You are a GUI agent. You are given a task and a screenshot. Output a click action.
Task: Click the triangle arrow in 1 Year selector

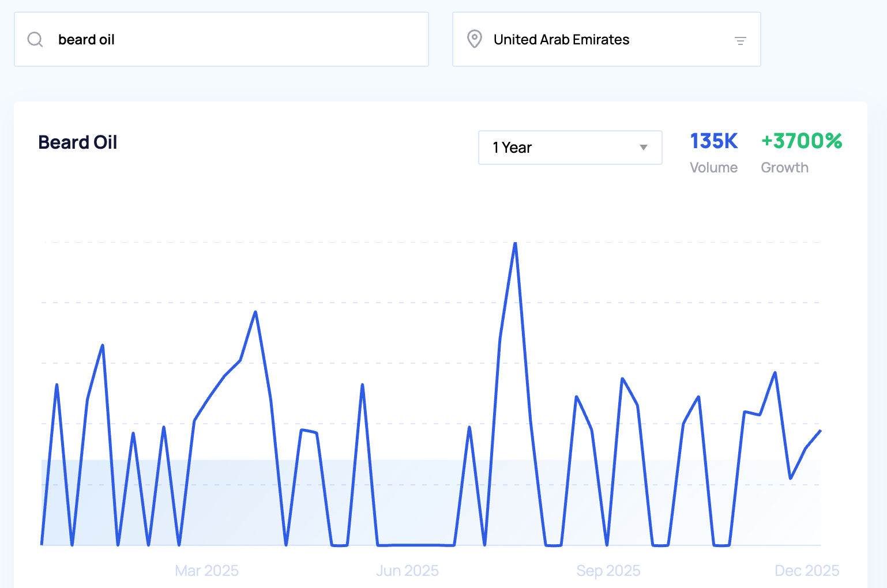click(x=643, y=148)
